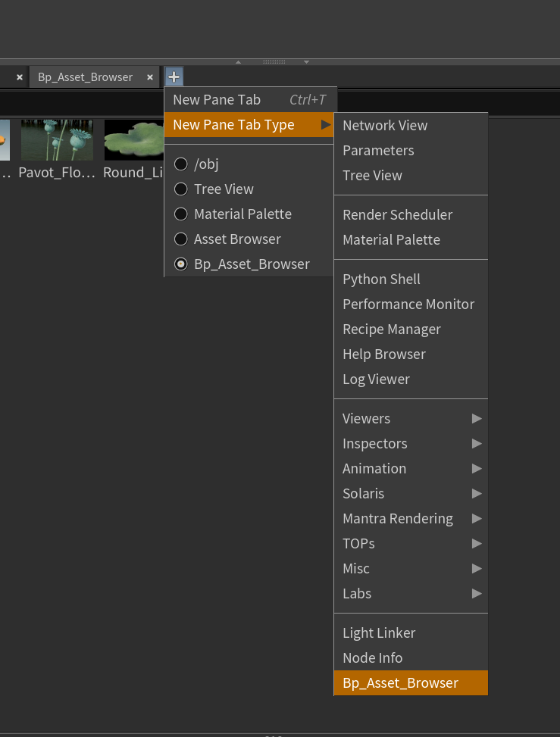The image size is (560, 737).
Task: Select the Tree View radio option
Action: (x=181, y=189)
